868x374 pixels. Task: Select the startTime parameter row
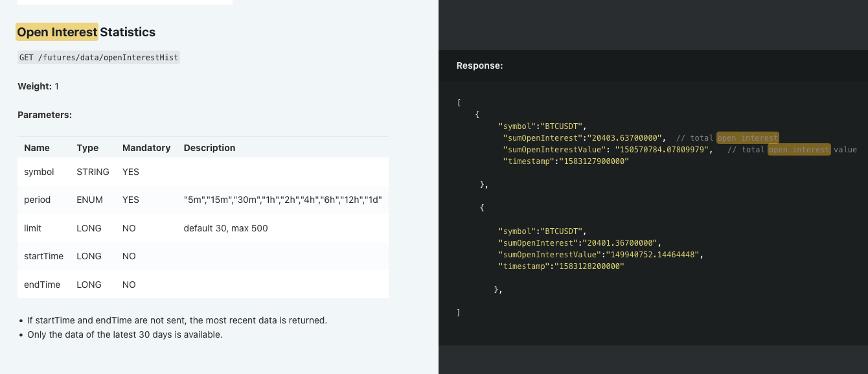click(x=203, y=256)
